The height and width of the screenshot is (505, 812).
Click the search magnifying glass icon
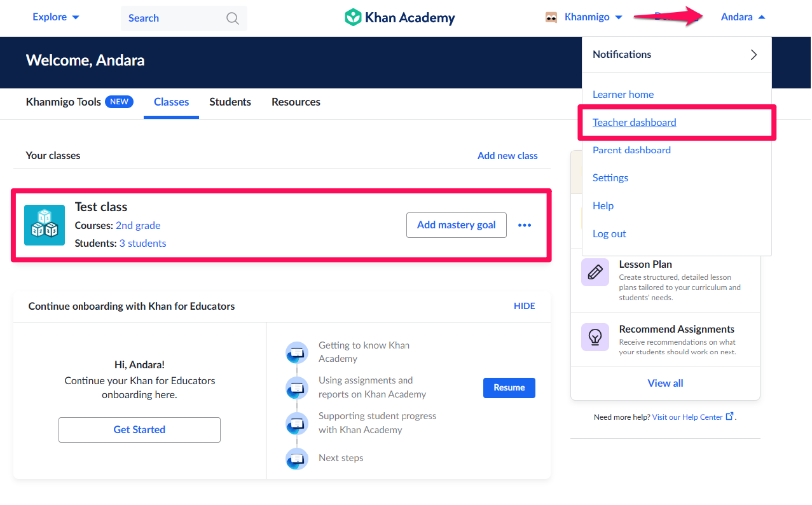(233, 18)
